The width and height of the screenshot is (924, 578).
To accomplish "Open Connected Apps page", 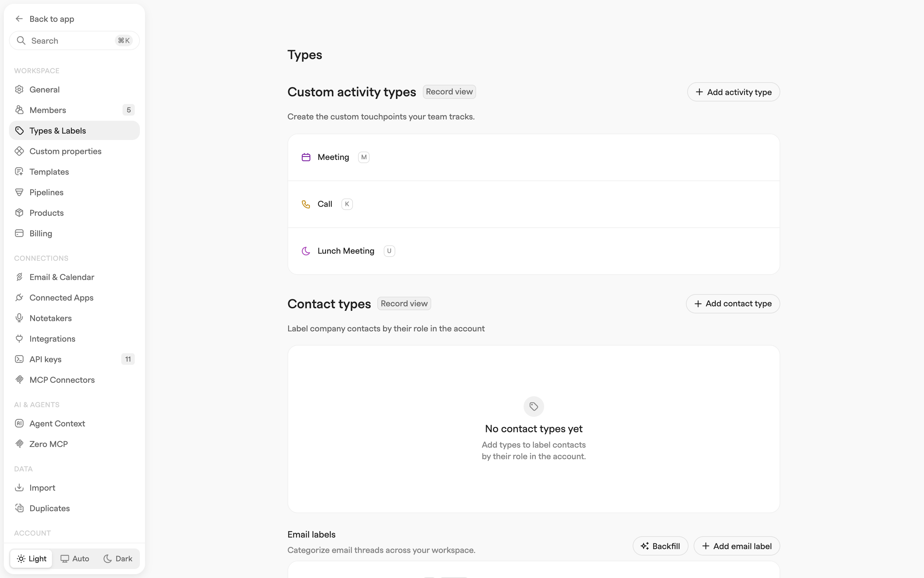I will point(74,297).
